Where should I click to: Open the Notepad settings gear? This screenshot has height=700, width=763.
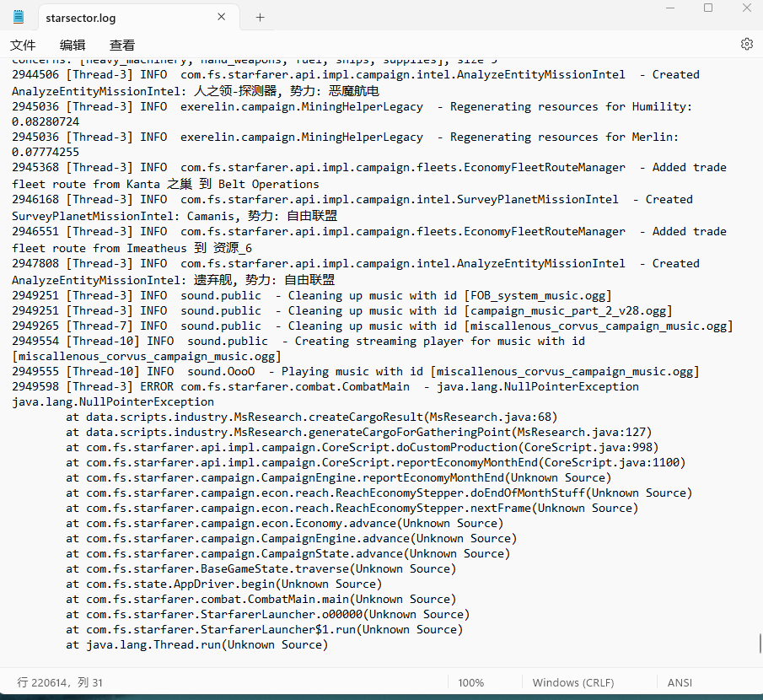tap(746, 44)
